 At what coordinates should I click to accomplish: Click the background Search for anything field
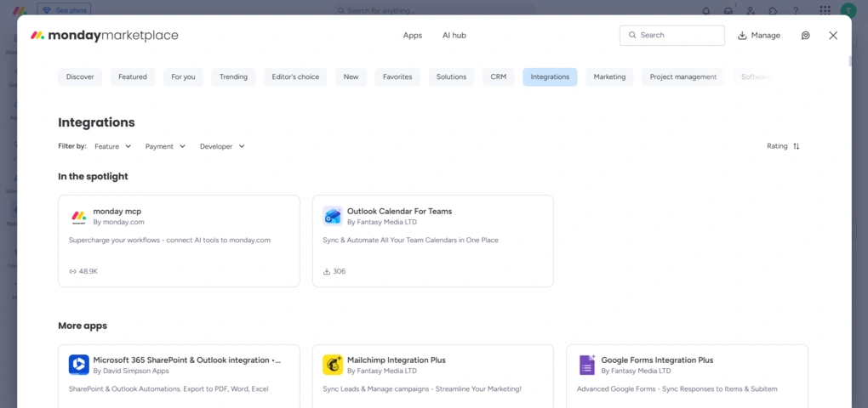coord(435,10)
